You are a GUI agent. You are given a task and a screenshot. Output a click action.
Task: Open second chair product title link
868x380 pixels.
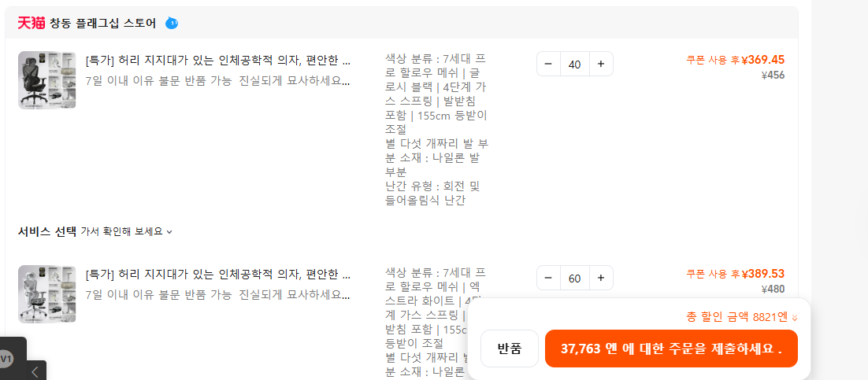[x=218, y=275]
